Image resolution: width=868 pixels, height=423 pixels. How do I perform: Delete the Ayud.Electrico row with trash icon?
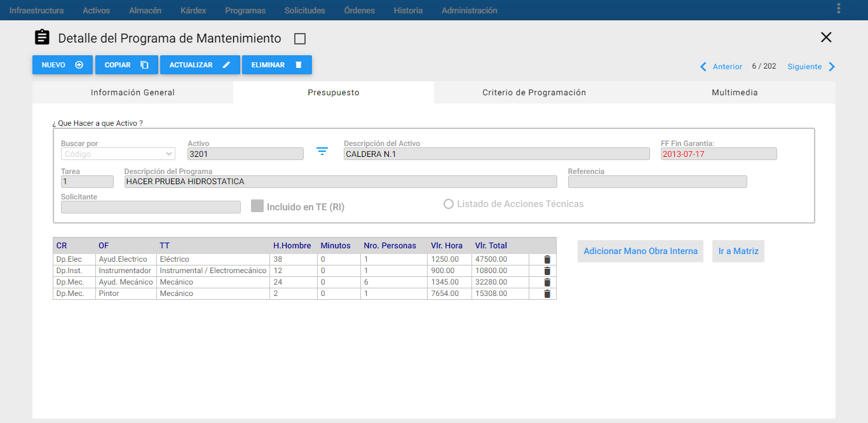(x=547, y=259)
